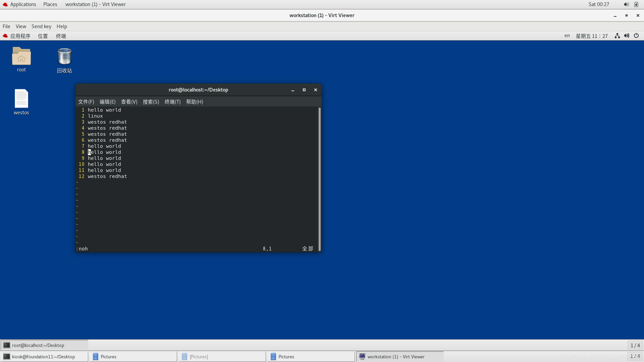
Task: Click line 1 hello world text
Action: [104, 110]
